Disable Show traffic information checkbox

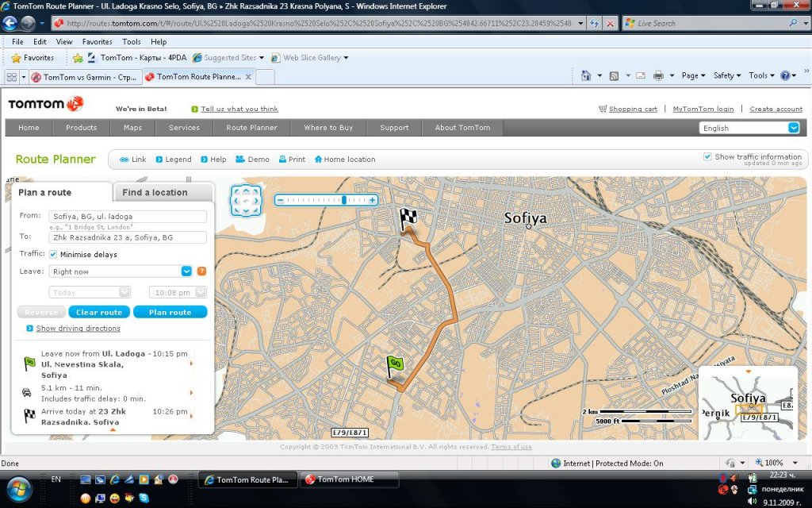tap(707, 156)
